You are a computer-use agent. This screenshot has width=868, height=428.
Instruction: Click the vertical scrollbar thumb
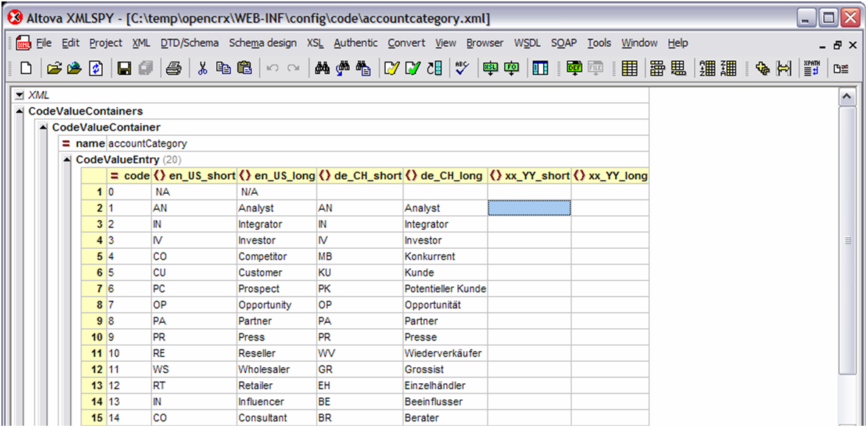tap(847, 239)
